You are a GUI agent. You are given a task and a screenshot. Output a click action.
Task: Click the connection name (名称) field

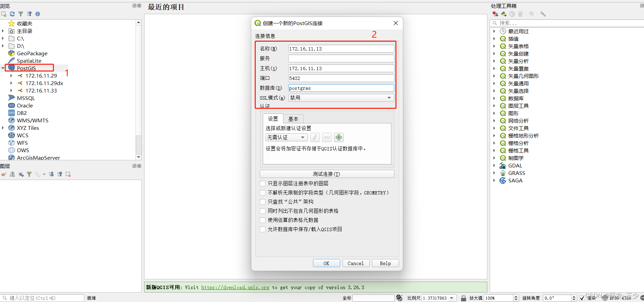(x=341, y=49)
